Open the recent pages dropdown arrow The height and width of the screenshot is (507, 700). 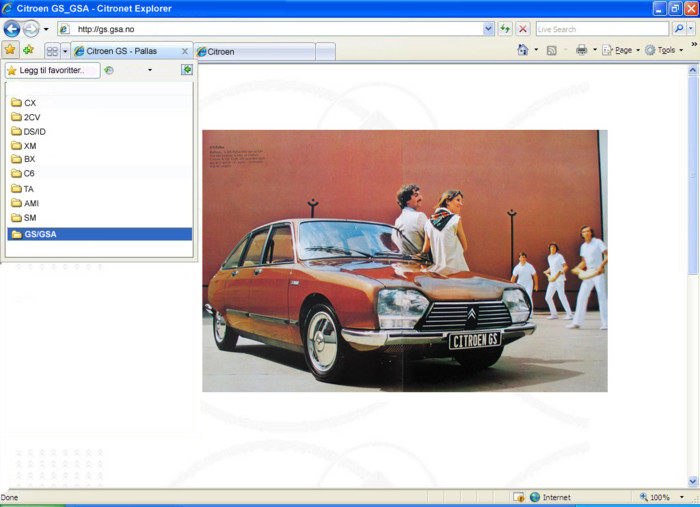46,29
